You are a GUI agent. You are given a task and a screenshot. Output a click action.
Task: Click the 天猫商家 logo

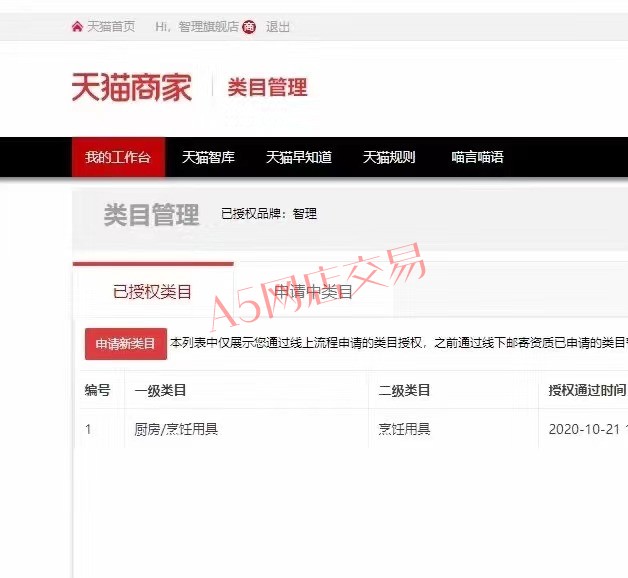pyautogui.click(x=132, y=87)
